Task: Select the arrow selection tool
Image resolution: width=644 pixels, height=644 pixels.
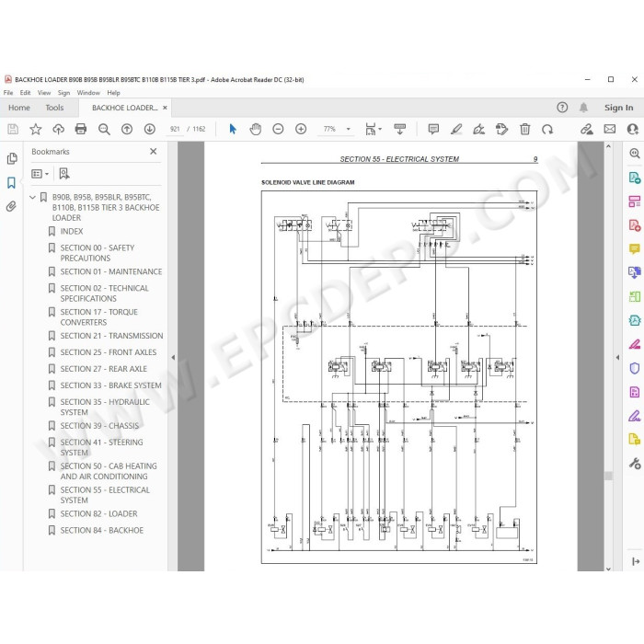Action: pyautogui.click(x=233, y=129)
